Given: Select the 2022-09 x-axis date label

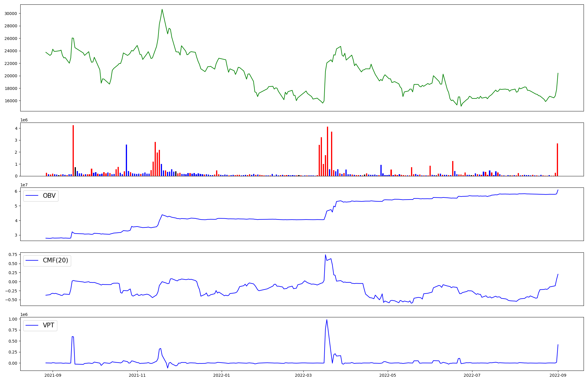Looking at the screenshot, I should pos(558,375).
